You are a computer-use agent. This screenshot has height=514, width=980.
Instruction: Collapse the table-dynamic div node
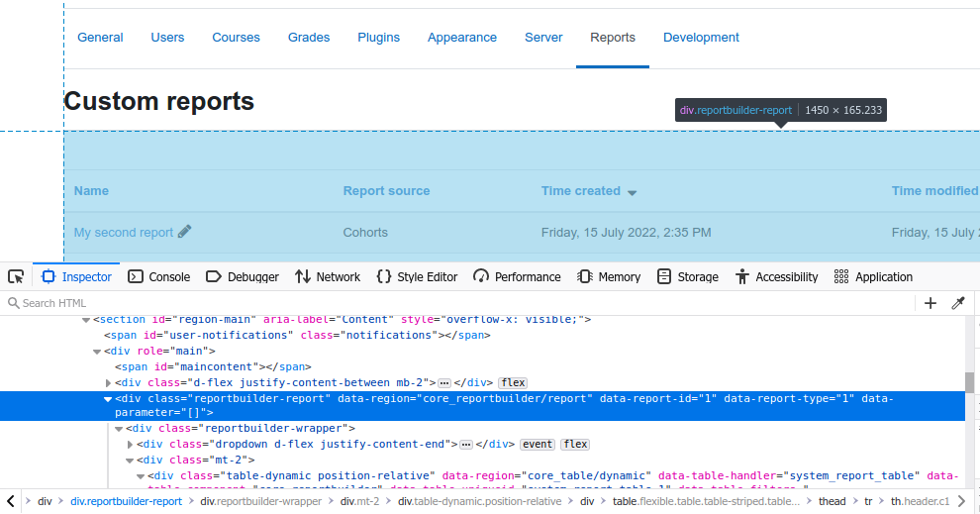point(141,475)
